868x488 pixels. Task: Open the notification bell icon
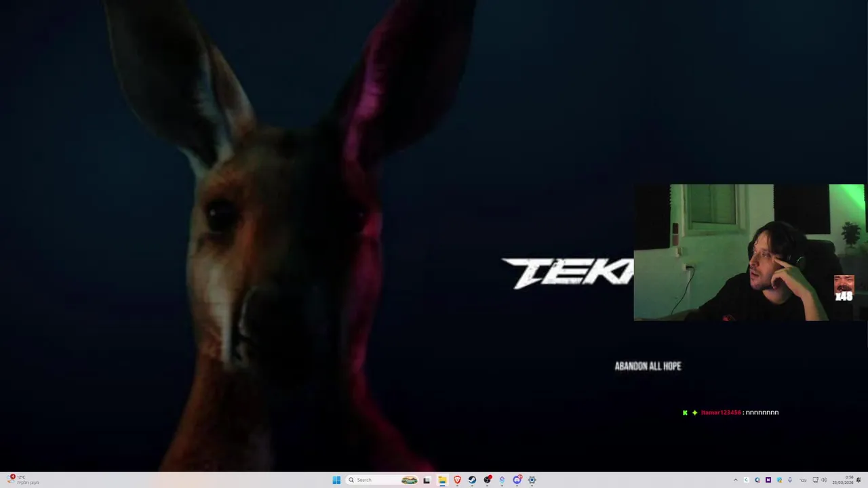click(859, 480)
